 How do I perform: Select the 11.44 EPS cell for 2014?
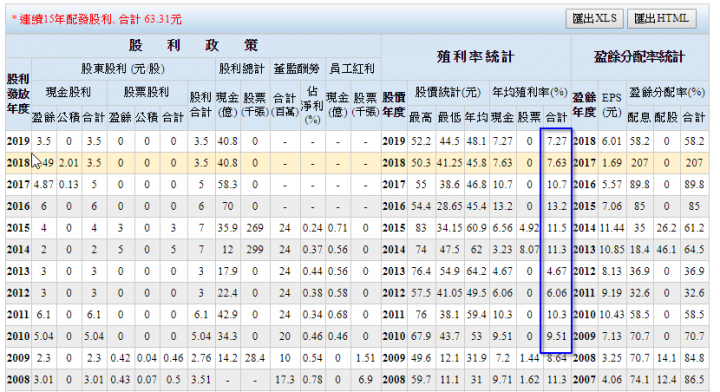pos(611,228)
